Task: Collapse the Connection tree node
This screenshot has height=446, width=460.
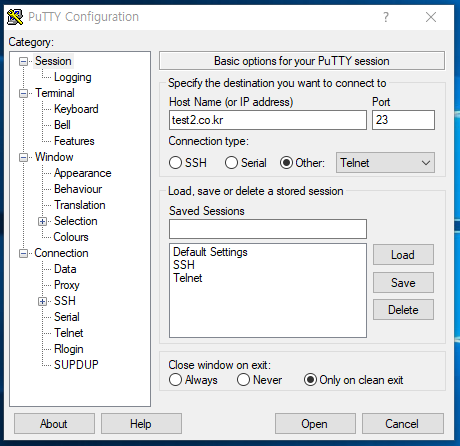Action: coord(23,253)
